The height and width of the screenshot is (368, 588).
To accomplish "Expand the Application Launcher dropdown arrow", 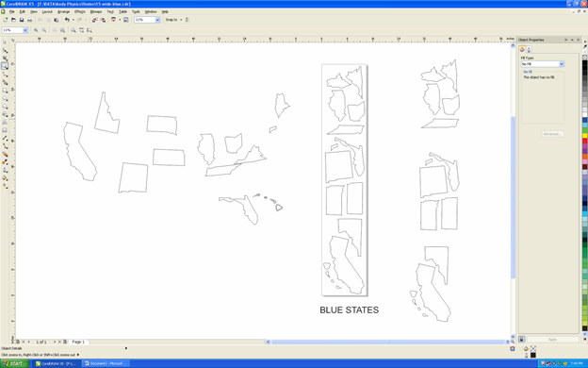I will (120, 20).
